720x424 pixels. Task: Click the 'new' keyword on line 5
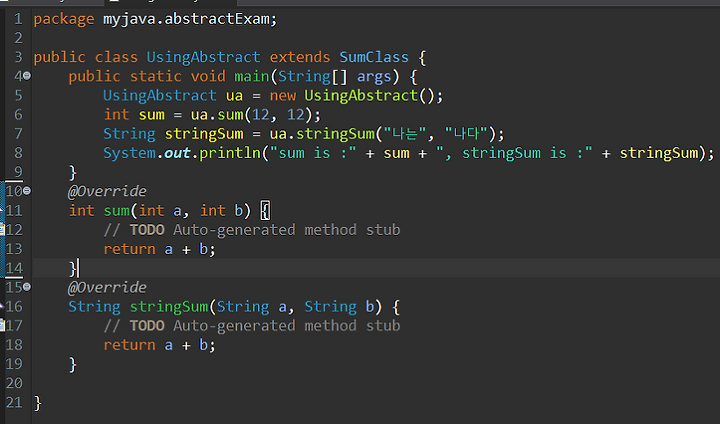point(282,96)
